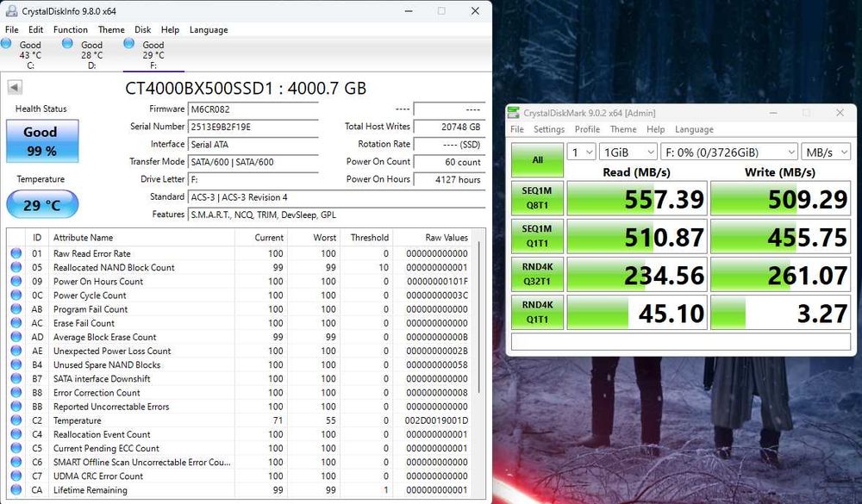The image size is (862, 504).
Task: Open the Disk menu
Action: (x=142, y=29)
